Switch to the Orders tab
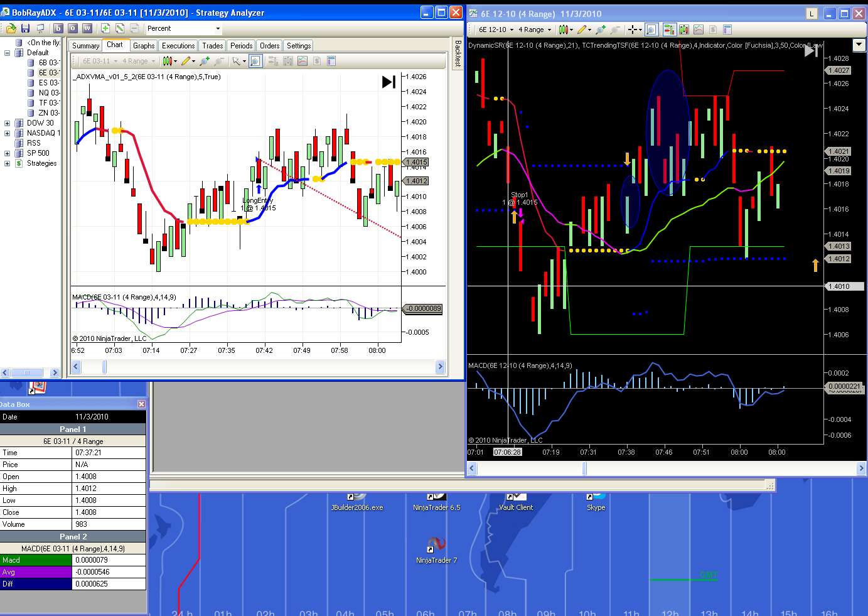The image size is (868, 616). [270, 46]
